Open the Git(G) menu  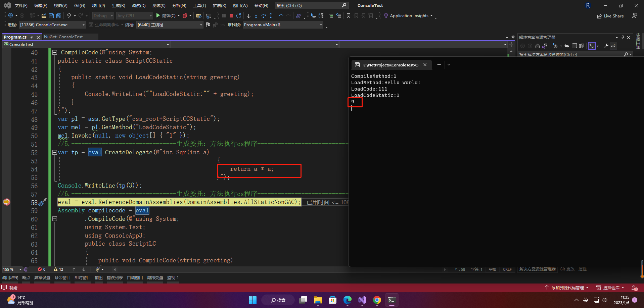pos(80,6)
